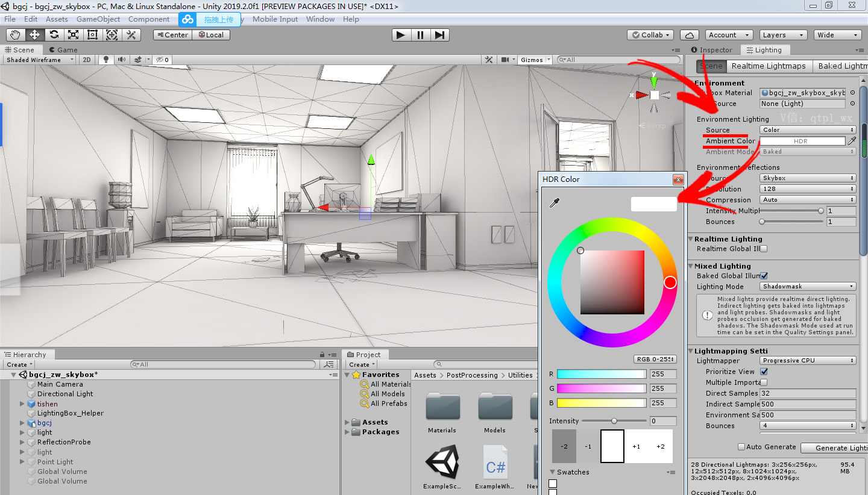This screenshot has height=495, width=868.
Task: Open the Lighting Mode Shadowmask dropdown
Action: [x=807, y=286]
